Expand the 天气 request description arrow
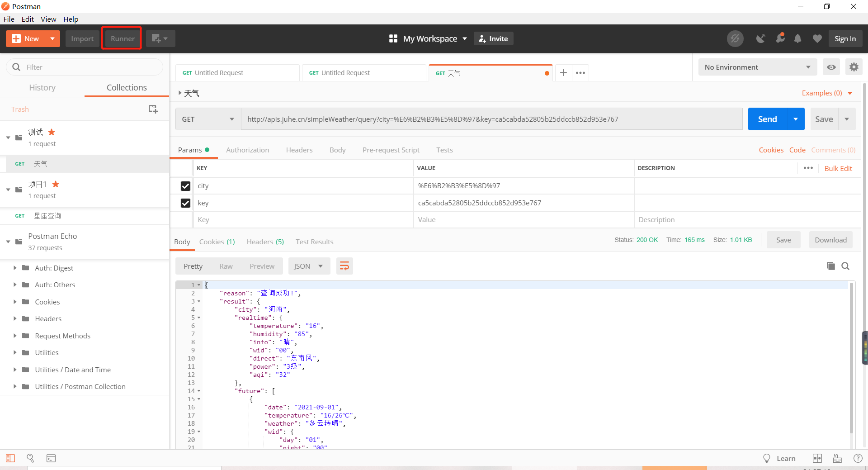This screenshot has width=868, height=470. coord(180,93)
